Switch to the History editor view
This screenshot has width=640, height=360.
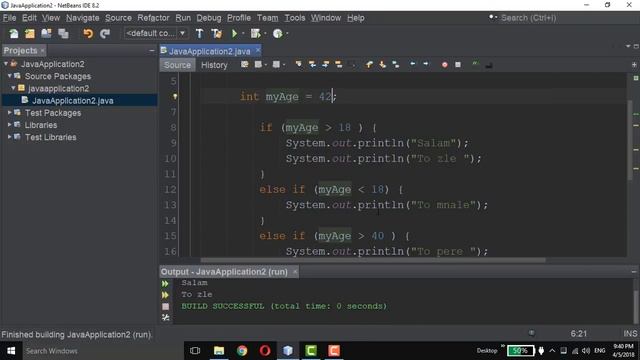point(214,65)
